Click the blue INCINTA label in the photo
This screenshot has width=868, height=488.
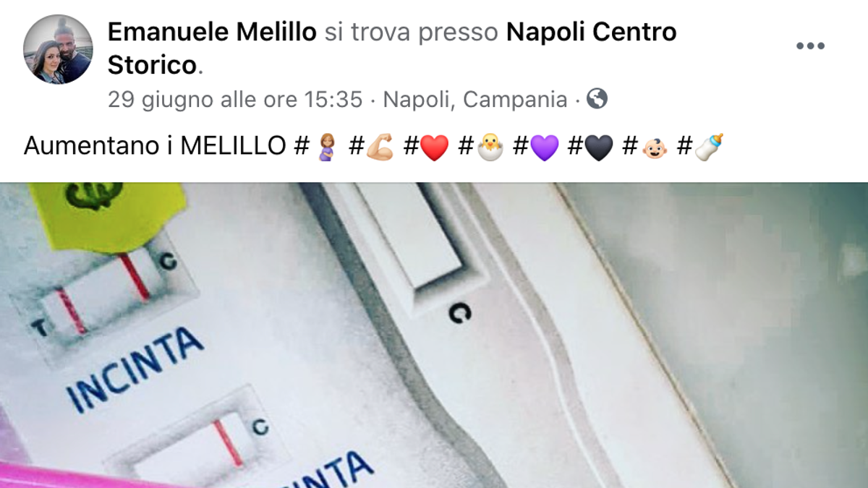click(135, 369)
